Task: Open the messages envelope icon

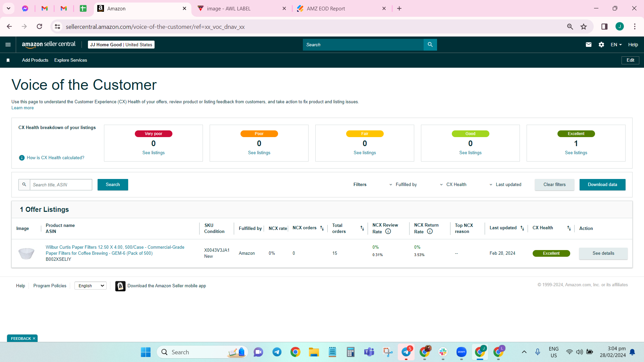Action: [588, 45]
